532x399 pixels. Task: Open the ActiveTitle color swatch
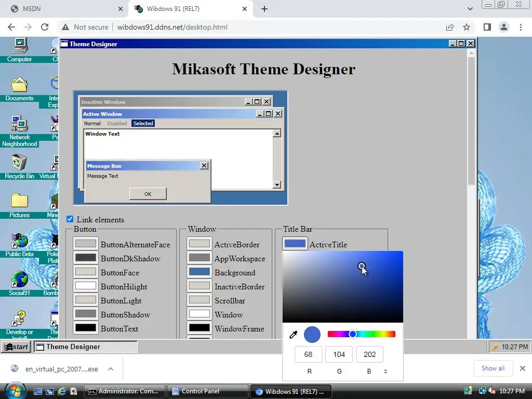295,244
